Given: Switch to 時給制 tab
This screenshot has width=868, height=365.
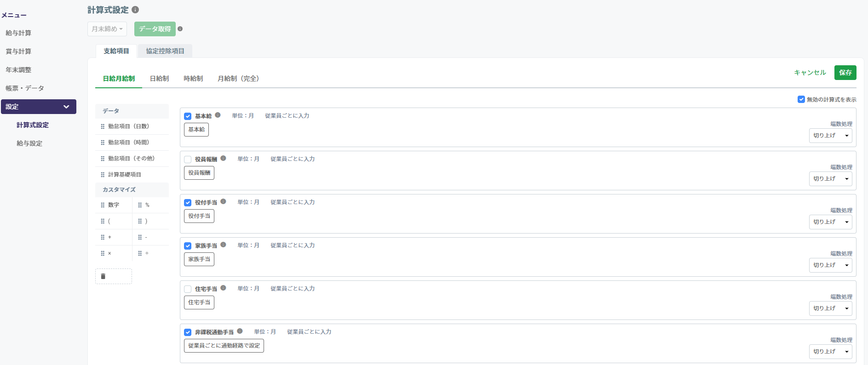Looking at the screenshot, I should (x=193, y=79).
